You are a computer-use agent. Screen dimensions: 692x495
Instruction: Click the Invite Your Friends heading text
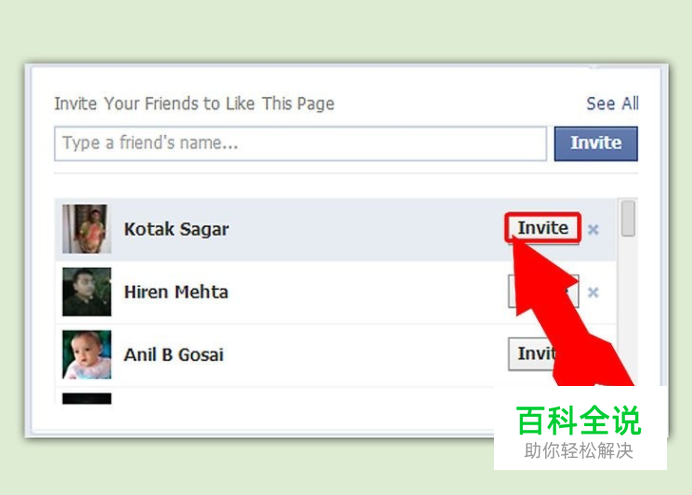(194, 104)
